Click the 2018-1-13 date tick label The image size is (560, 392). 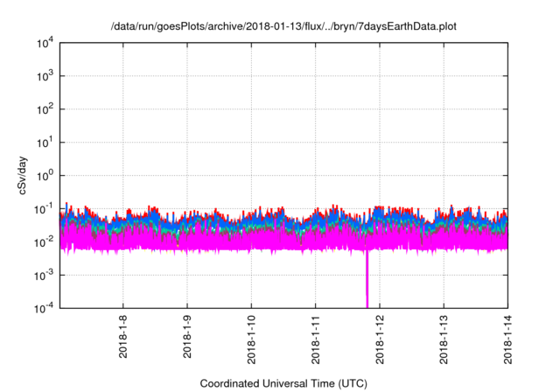[444, 339]
